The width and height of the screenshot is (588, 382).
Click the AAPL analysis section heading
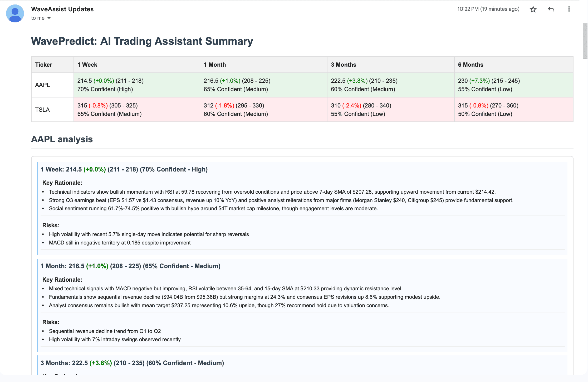click(62, 139)
